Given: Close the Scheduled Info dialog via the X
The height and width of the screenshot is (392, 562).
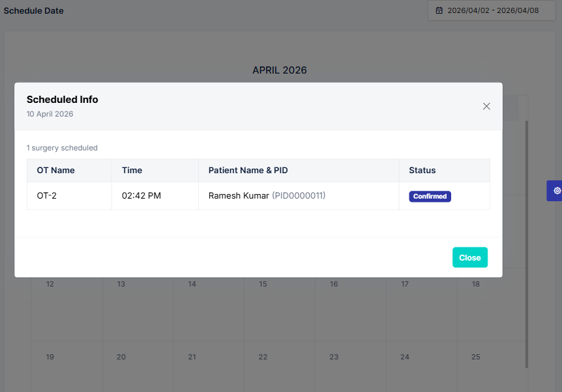Looking at the screenshot, I should click(x=486, y=106).
